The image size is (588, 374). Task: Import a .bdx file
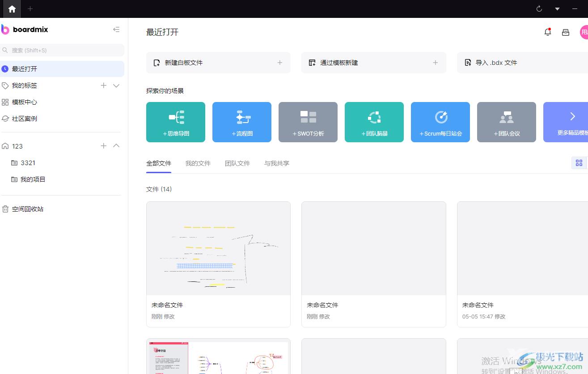point(522,63)
